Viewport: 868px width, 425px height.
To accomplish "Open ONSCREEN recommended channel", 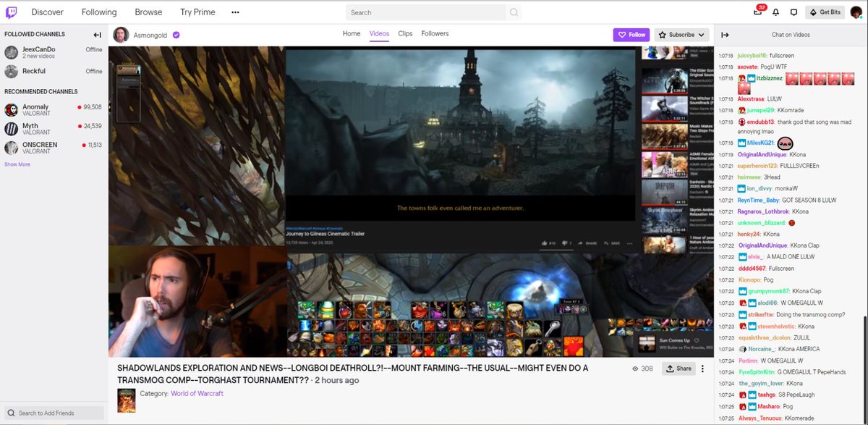I will click(x=53, y=148).
